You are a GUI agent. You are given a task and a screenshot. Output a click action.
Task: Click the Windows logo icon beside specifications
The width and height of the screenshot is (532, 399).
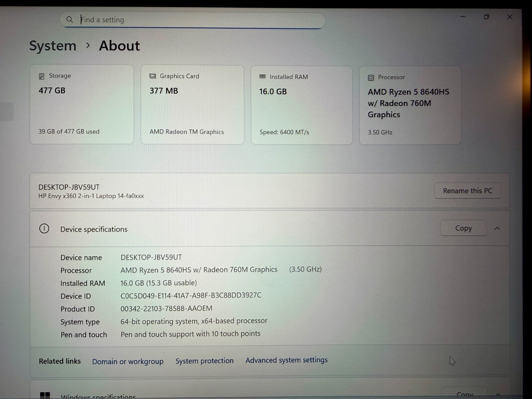click(x=45, y=395)
